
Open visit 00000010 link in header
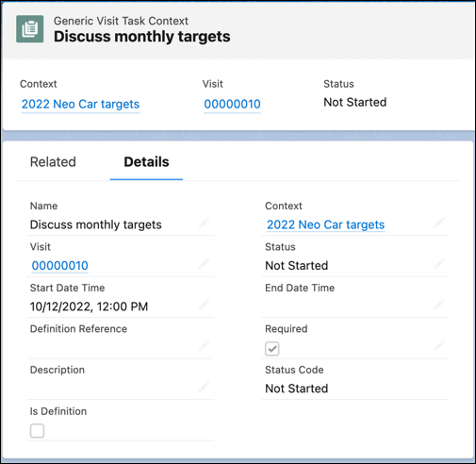(232, 104)
